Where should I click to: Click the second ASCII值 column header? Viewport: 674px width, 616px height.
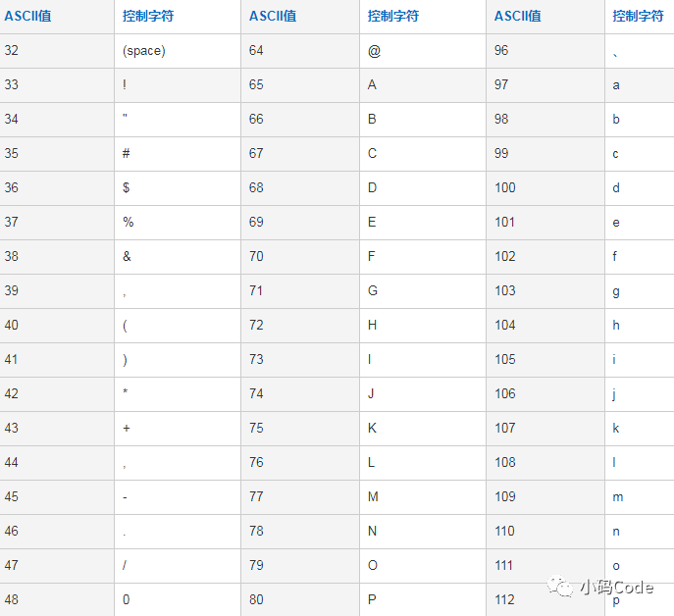tap(273, 16)
